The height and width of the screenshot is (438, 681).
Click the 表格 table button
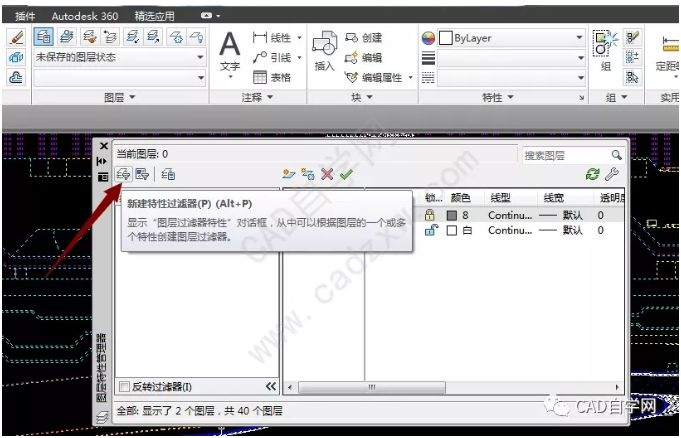tap(272, 77)
